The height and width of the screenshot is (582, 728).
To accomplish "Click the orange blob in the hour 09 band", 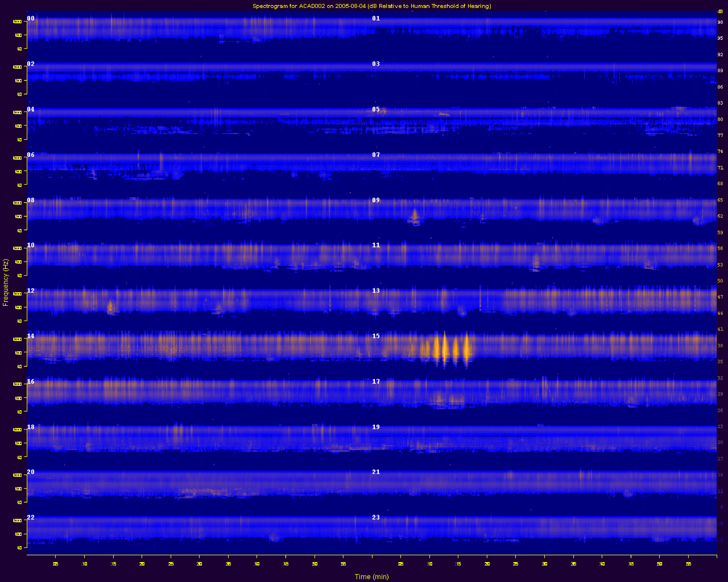I will click(x=415, y=217).
